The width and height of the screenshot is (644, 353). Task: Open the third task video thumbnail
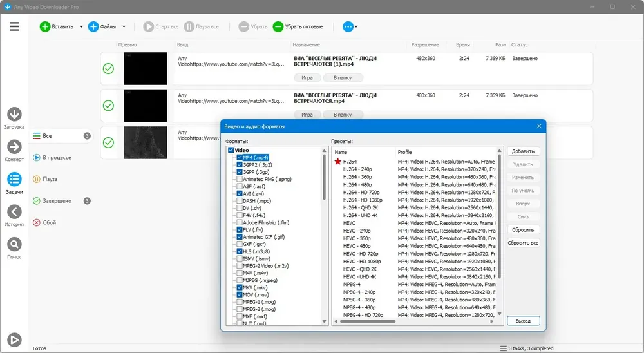[x=146, y=142]
